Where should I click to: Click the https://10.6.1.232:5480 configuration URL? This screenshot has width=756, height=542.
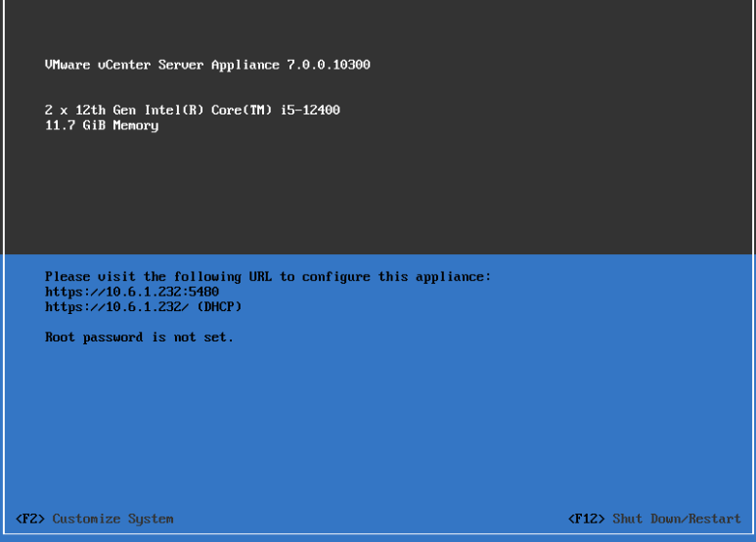[132, 292]
